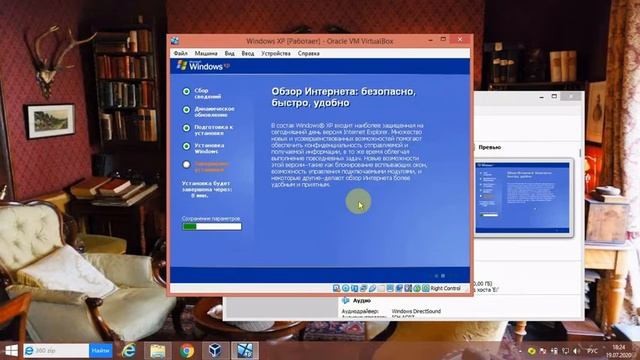Close the VirtualBox Manager background window
The image size is (640, 360).
(571, 96)
